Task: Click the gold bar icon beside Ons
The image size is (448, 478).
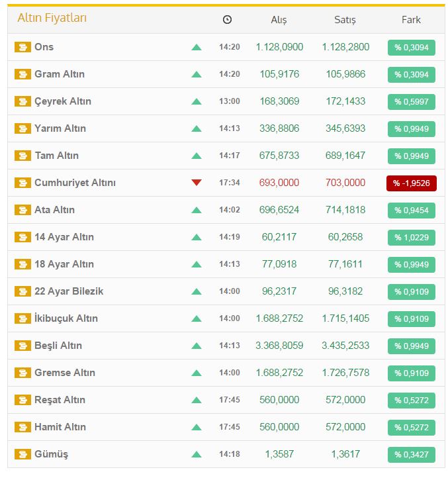Action: 23,47
